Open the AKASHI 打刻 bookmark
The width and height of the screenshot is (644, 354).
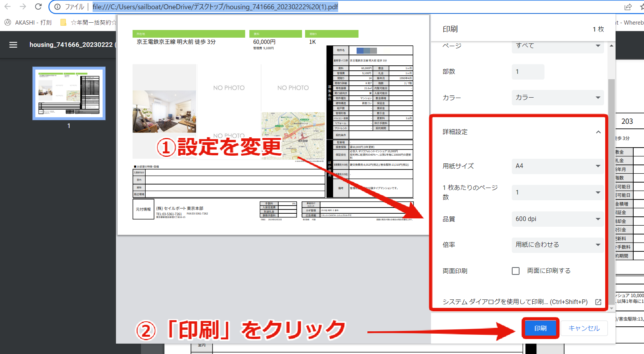click(28, 23)
